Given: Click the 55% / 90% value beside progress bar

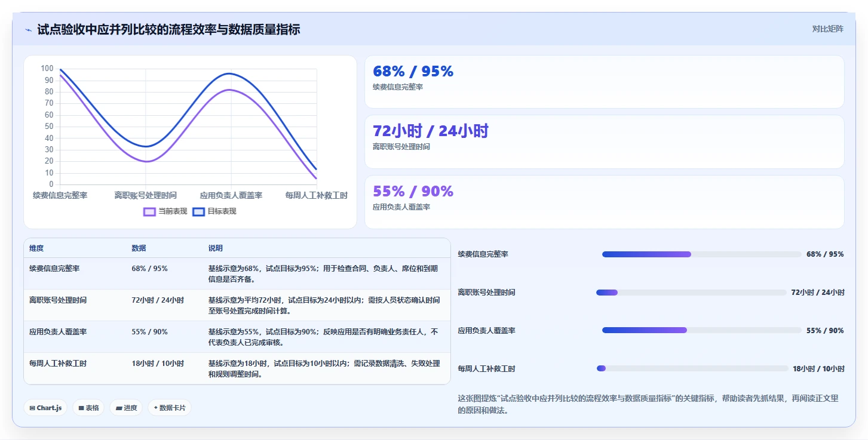Looking at the screenshot, I should pyautogui.click(x=825, y=330).
